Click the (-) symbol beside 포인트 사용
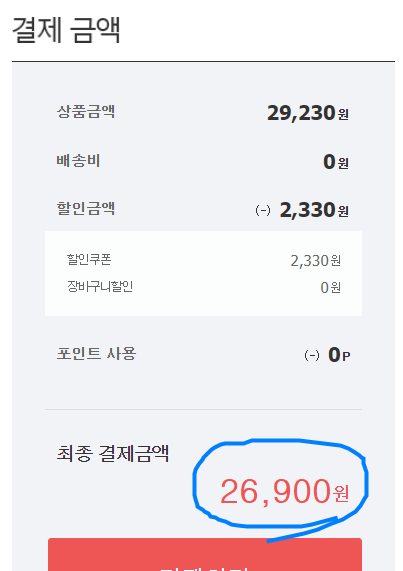Image resolution: width=403 pixels, height=571 pixels. pos(312,355)
